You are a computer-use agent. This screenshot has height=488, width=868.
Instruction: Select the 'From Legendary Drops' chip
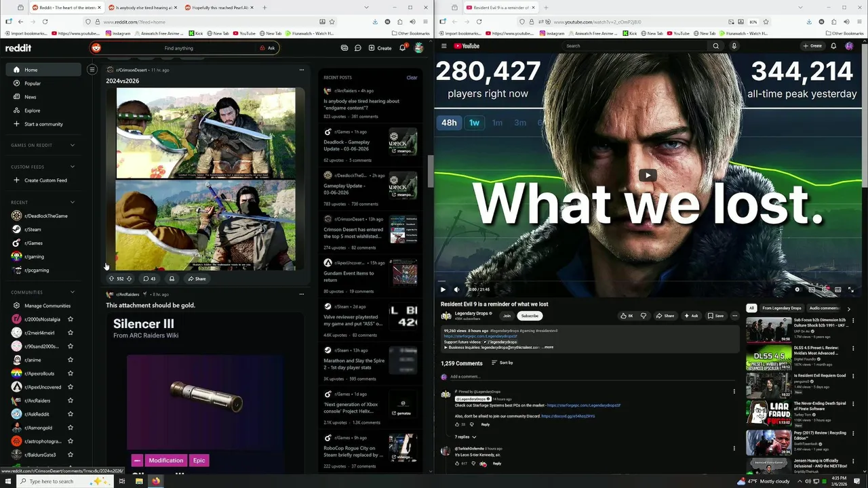pos(781,308)
